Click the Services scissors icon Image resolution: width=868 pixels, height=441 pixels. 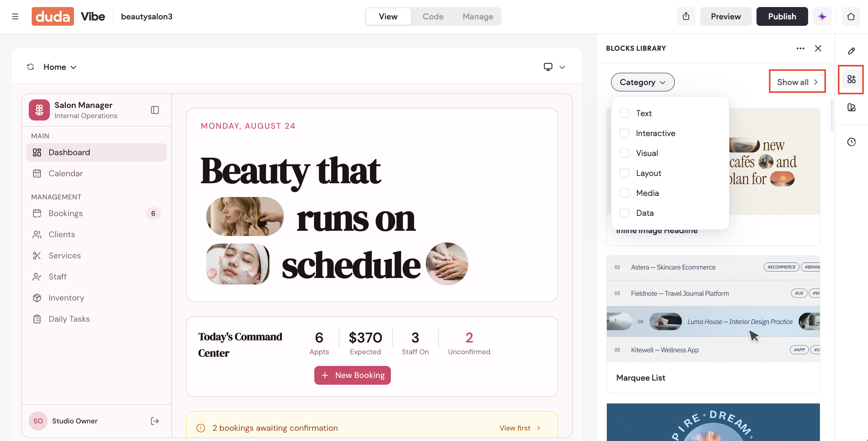pos(37,255)
